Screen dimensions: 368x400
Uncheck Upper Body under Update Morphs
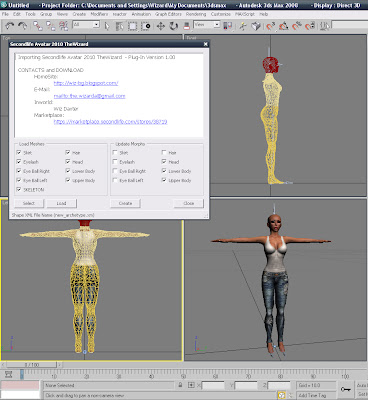tap(164, 180)
